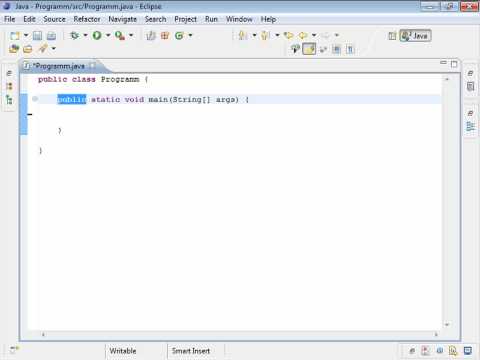The width and height of the screenshot is (480, 360).
Task: Click the Debug bug icon
Action: 74,35
